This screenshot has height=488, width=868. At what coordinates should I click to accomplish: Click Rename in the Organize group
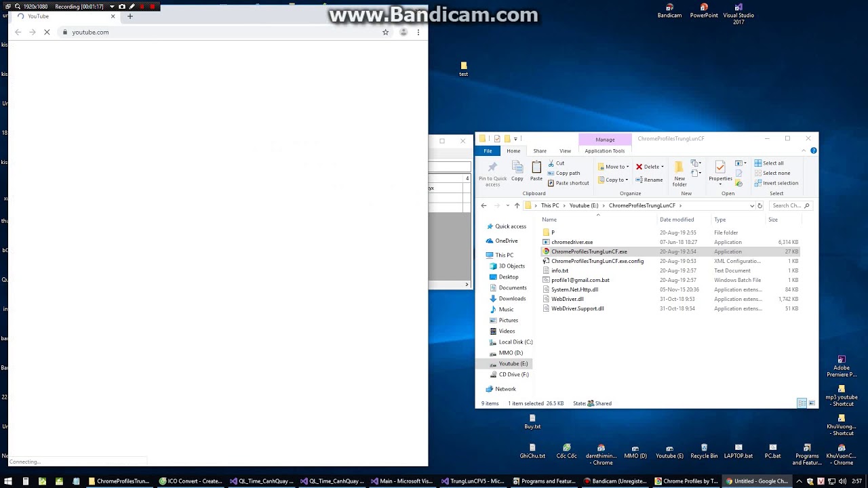(x=649, y=180)
